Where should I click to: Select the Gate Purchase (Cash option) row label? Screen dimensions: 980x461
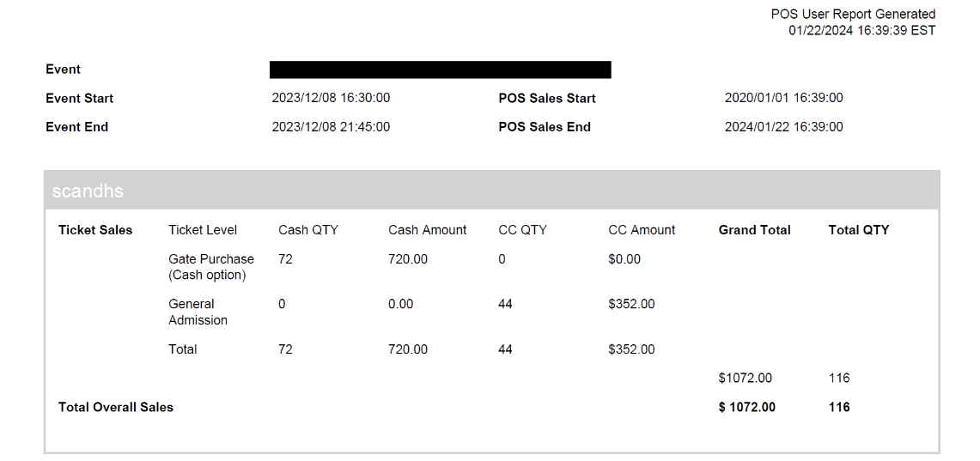point(211,267)
